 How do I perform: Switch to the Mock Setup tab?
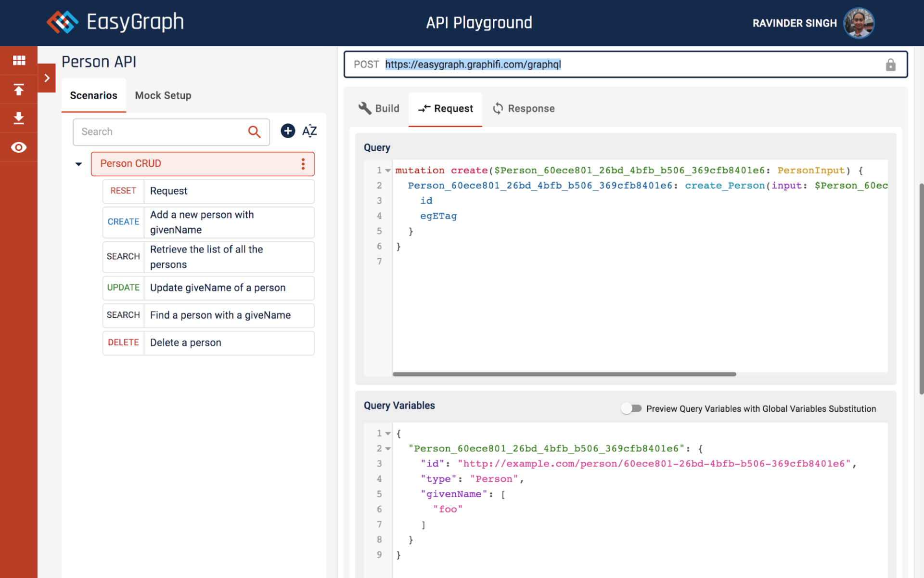[x=163, y=95]
